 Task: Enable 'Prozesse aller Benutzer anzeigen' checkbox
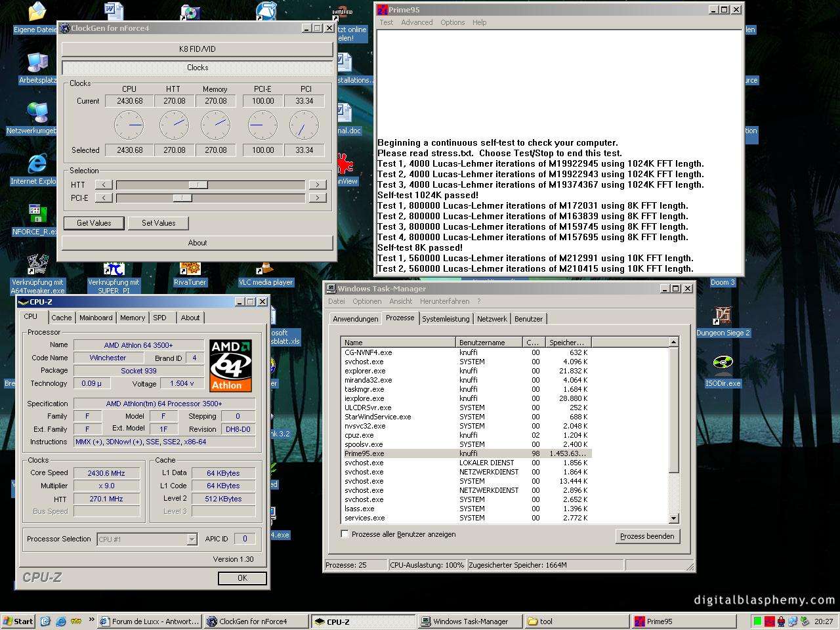pos(345,534)
